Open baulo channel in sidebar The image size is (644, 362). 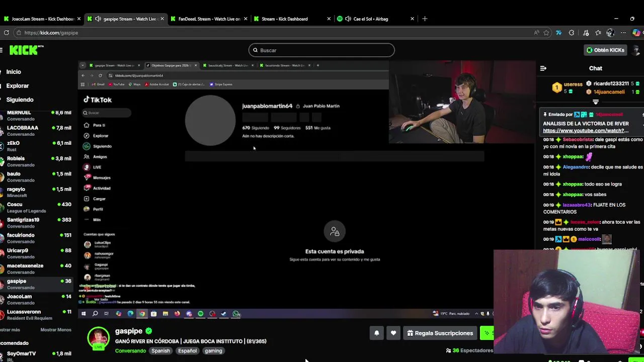pos(36,177)
